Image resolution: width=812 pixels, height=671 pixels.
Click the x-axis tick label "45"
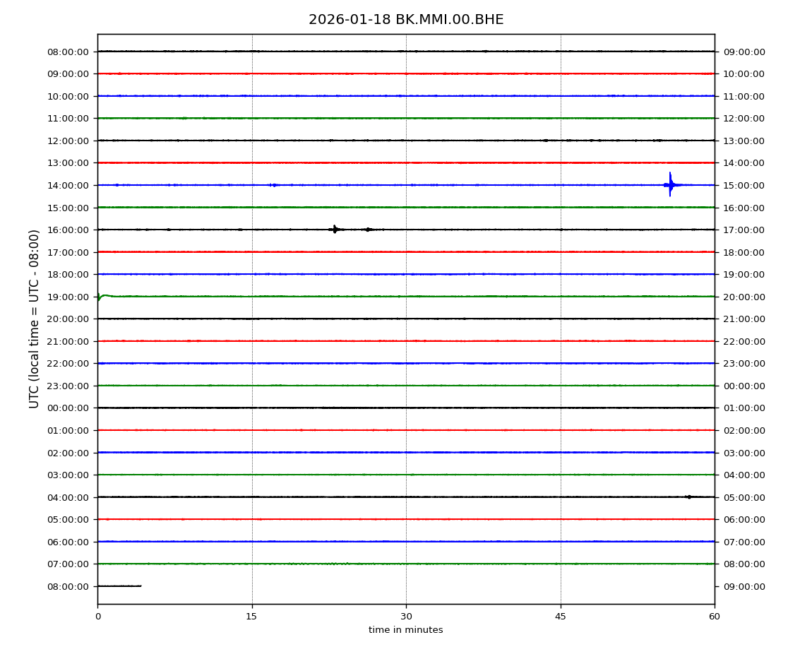(x=561, y=617)
